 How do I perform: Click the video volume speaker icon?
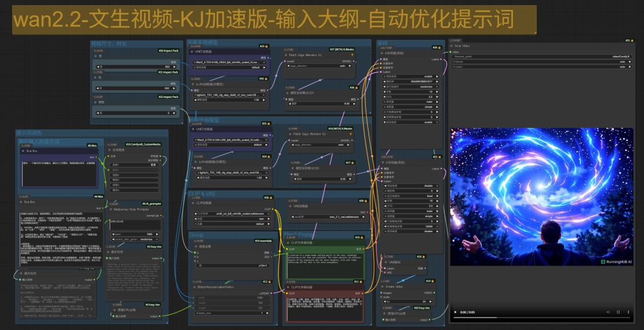pyautogui.click(x=607, y=312)
